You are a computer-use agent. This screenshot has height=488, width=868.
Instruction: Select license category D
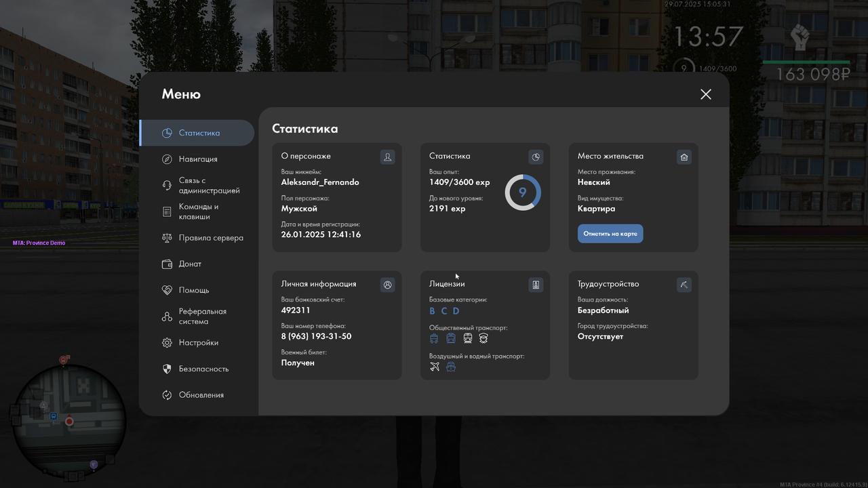456,311
